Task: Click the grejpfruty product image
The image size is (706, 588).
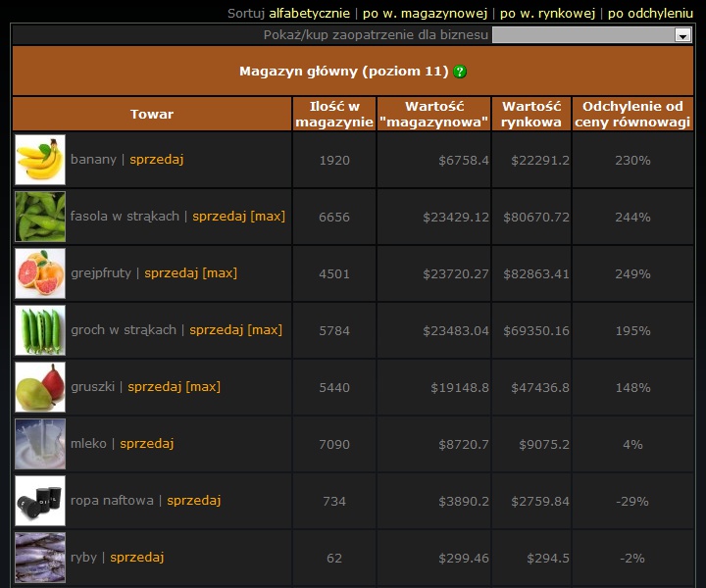Action: pyautogui.click(x=40, y=273)
